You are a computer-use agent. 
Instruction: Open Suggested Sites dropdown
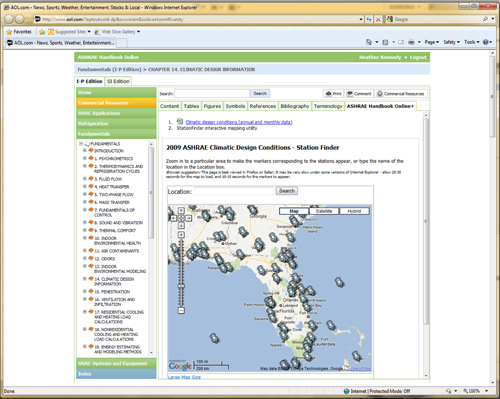pos(69,32)
